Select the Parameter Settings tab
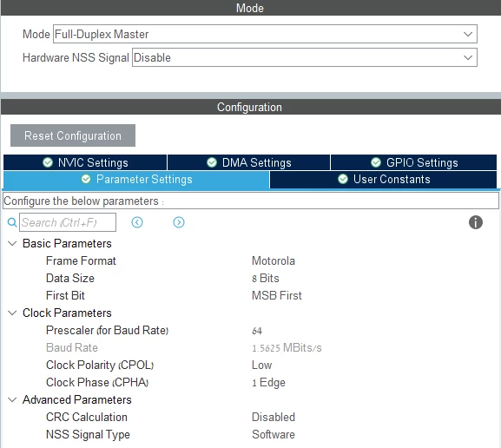The image size is (501, 448). [136, 179]
